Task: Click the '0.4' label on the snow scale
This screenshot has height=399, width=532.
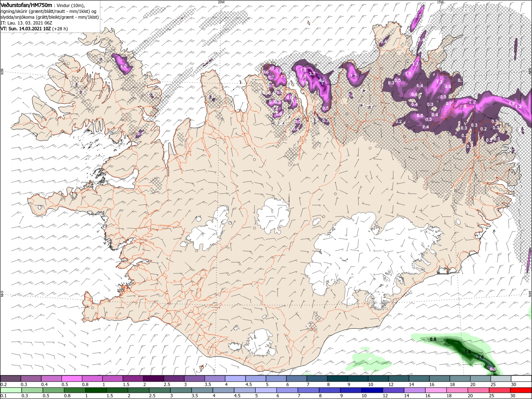Action: point(44,384)
